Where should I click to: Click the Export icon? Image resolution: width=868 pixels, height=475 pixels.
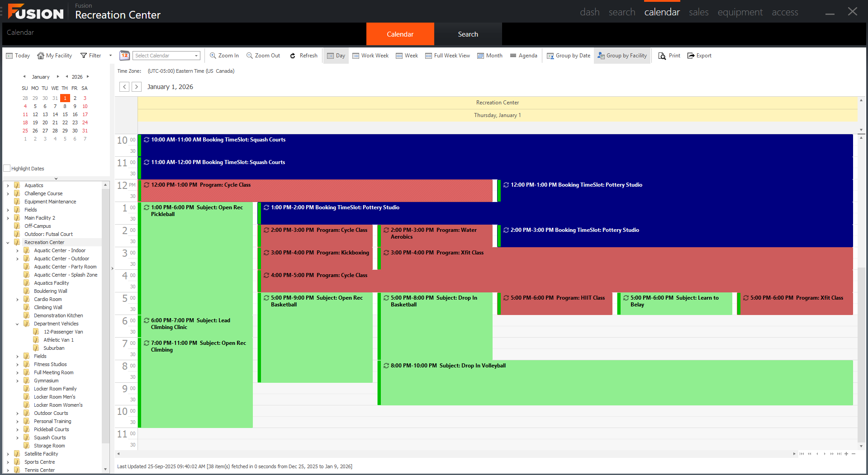691,56
